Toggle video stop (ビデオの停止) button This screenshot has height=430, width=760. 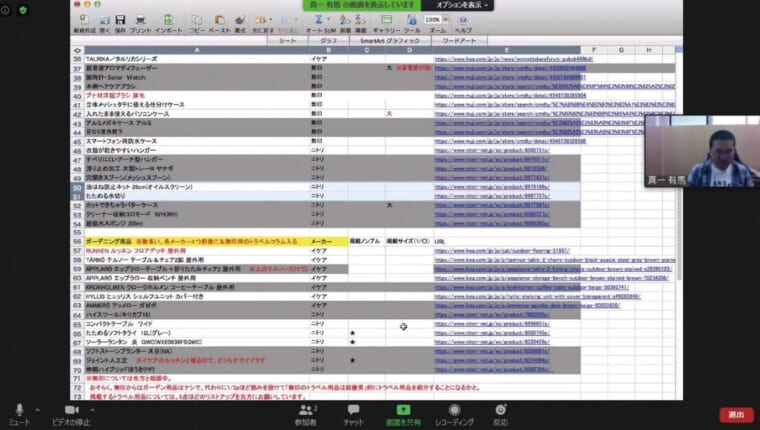point(71,413)
